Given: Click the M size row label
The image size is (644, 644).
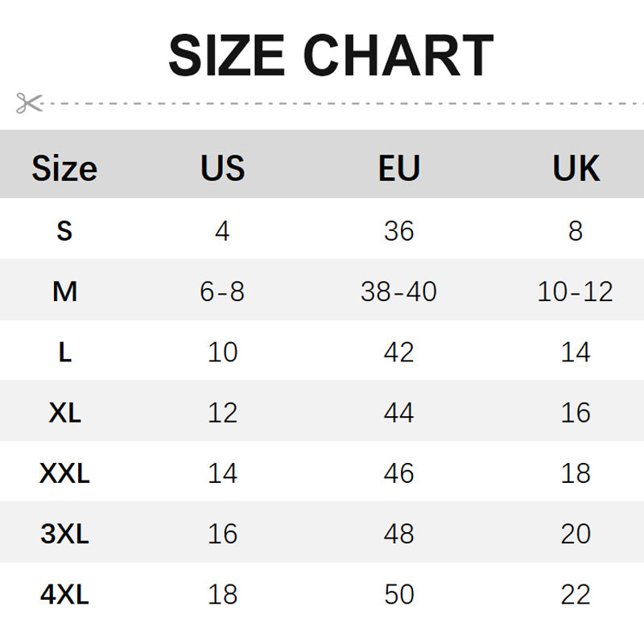Looking at the screenshot, I should [64, 291].
